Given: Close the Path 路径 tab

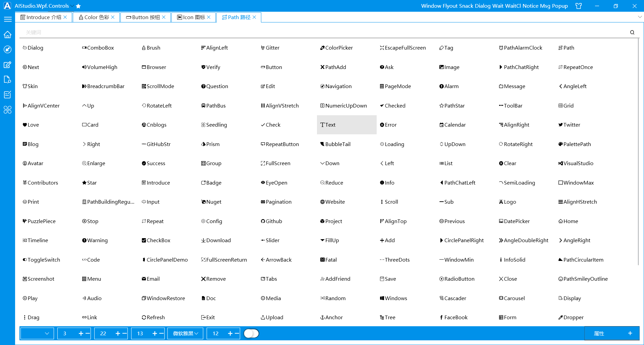Looking at the screenshot, I should 255,17.
